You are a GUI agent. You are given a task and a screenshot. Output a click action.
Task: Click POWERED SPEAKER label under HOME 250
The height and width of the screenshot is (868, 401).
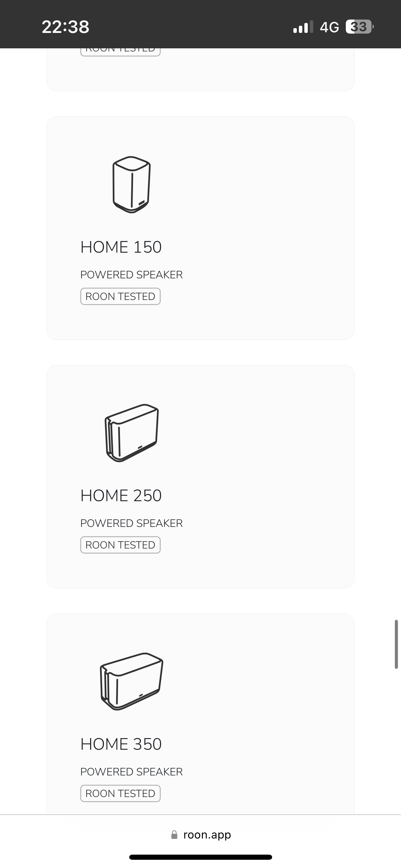(132, 523)
